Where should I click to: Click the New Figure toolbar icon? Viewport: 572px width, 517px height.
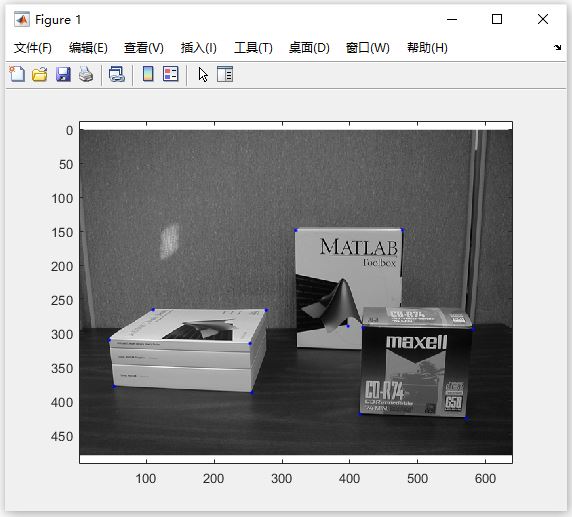coord(17,74)
